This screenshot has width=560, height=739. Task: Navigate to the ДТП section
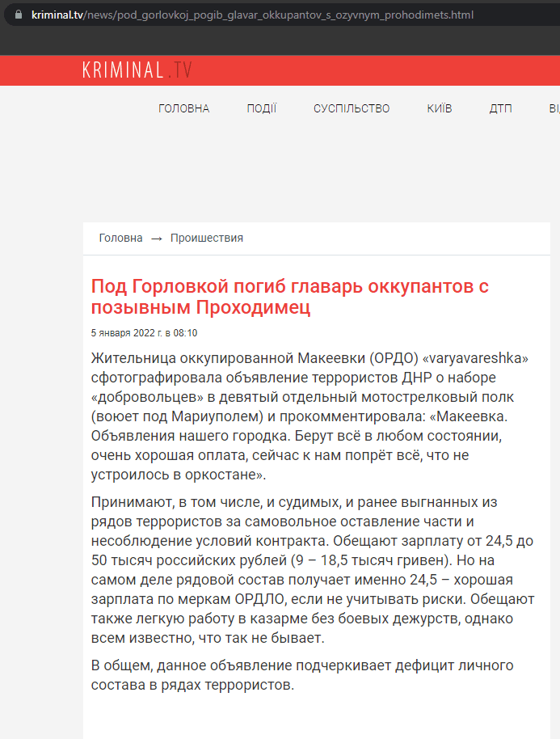[500, 109]
